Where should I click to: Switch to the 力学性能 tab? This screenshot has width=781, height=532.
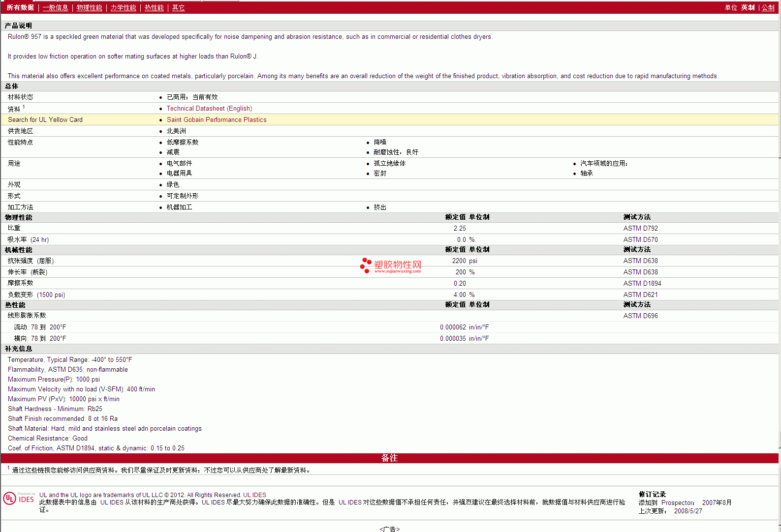[x=123, y=8]
